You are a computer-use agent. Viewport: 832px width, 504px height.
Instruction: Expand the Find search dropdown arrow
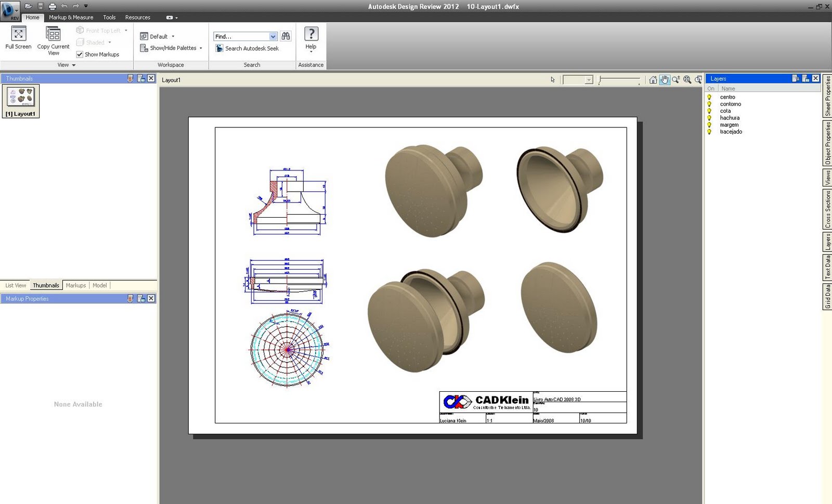(x=273, y=36)
